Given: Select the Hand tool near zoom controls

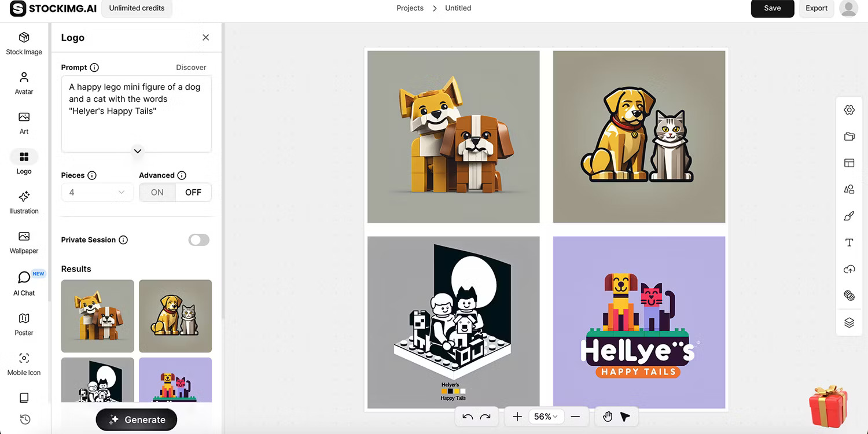Looking at the screenshot, I should pos(608,416).
